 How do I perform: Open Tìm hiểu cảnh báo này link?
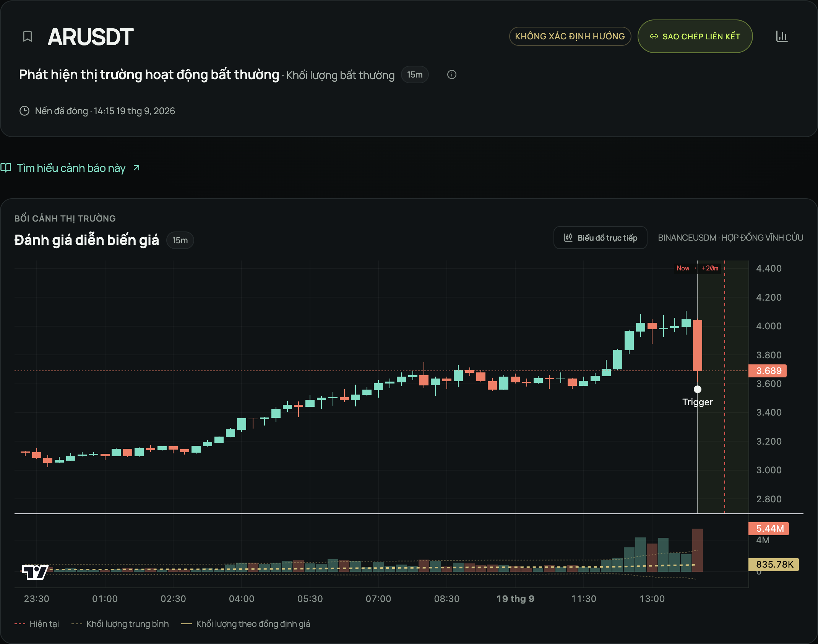coord(71,168)
